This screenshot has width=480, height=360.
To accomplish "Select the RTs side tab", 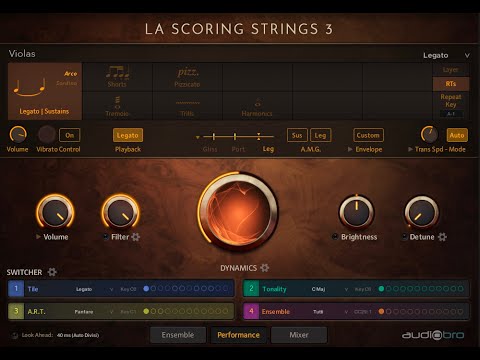I will (451, 84).
